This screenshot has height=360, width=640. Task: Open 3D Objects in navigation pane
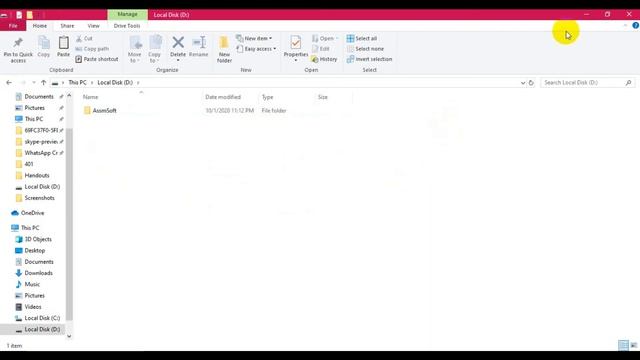click(38, 239)
